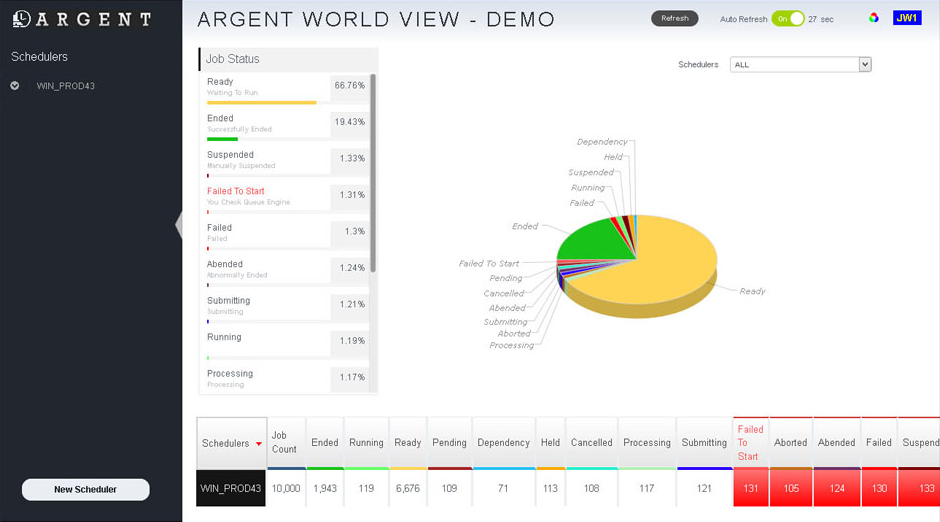The image size is (940, 522).
Task: Click the blue JW1 badge icon
Action: (907, 18)
